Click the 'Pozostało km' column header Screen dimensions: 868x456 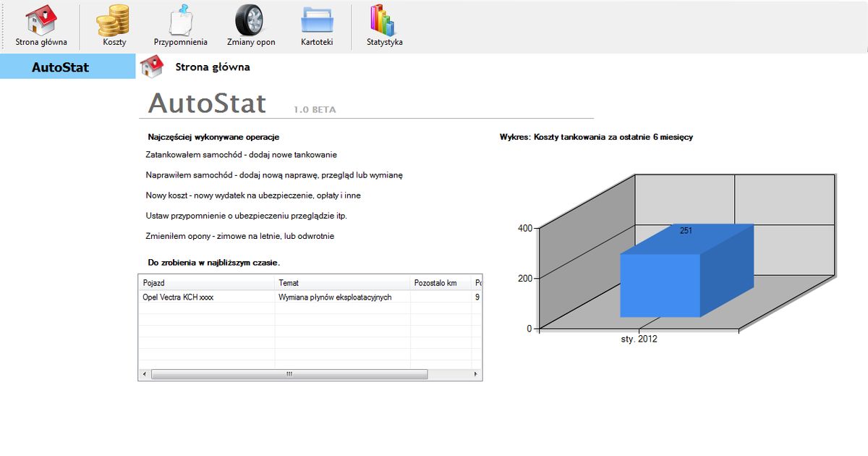click(437, 282)
